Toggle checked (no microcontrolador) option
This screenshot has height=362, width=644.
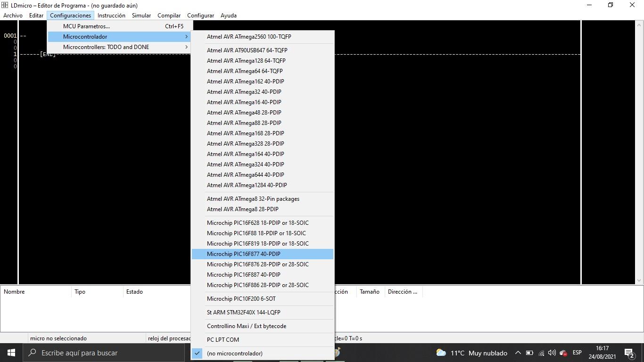pos(263,354)
